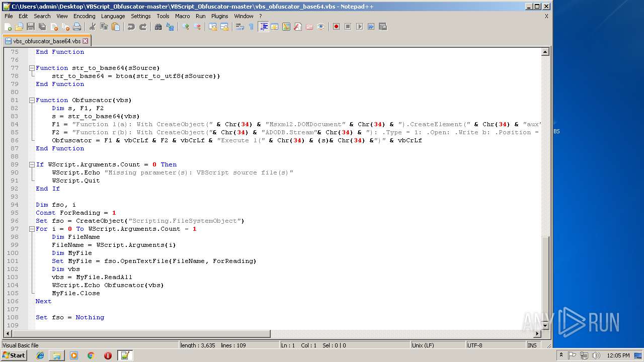Click the vertical scrollbar up arrow

[x=545, y=52]
